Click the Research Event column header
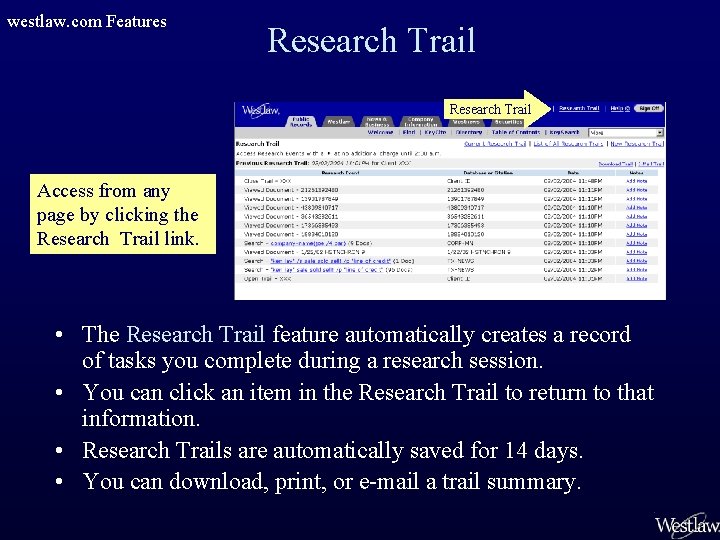Image resolution: width=720 pixels, height=540 pixels. tap(340, 173)
